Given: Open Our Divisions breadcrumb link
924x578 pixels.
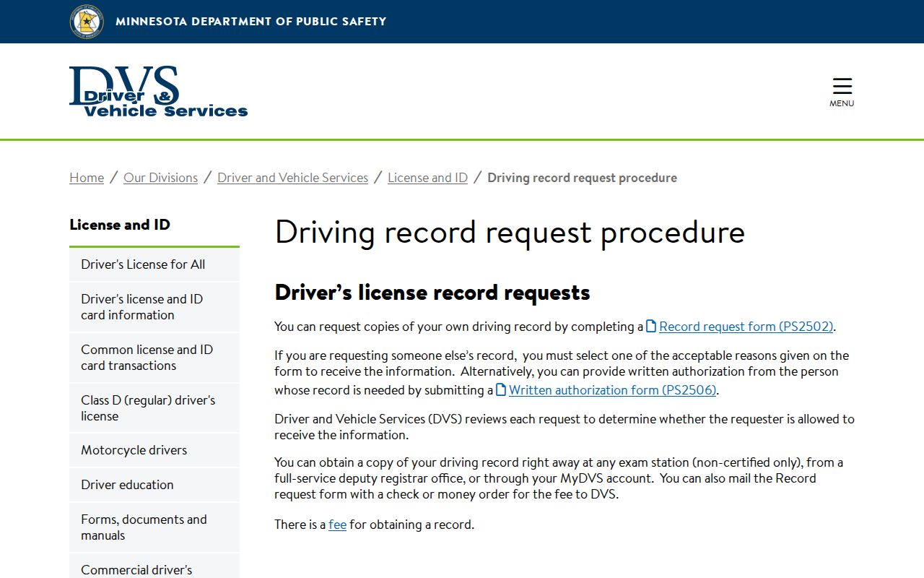Looking at the screenshot, I should point(160,178).
